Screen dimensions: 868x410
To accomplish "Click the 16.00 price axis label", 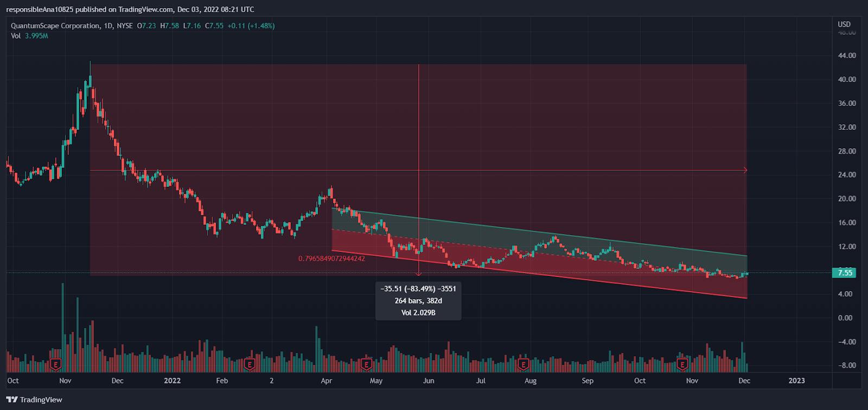I will coord(847,223).
